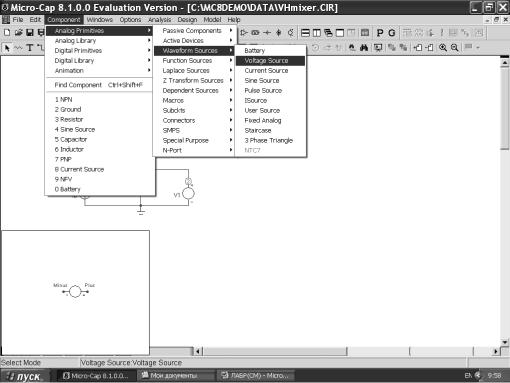Pick recent component 5 Capacitor
This screenshot has height=383, width=510.
click(x=99, y=140)
